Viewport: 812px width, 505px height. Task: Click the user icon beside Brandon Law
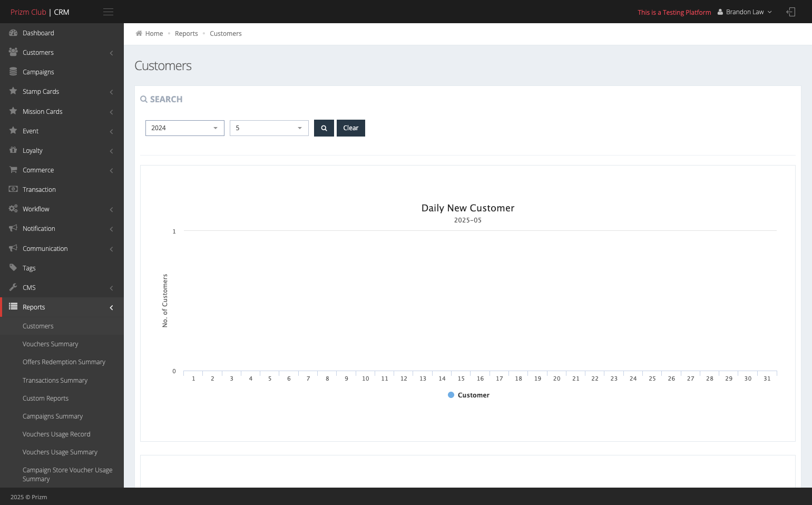point(720,12)
